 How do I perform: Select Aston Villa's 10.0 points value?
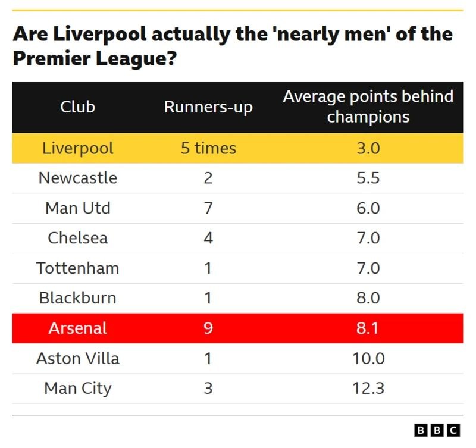click(x=368, y=359)
